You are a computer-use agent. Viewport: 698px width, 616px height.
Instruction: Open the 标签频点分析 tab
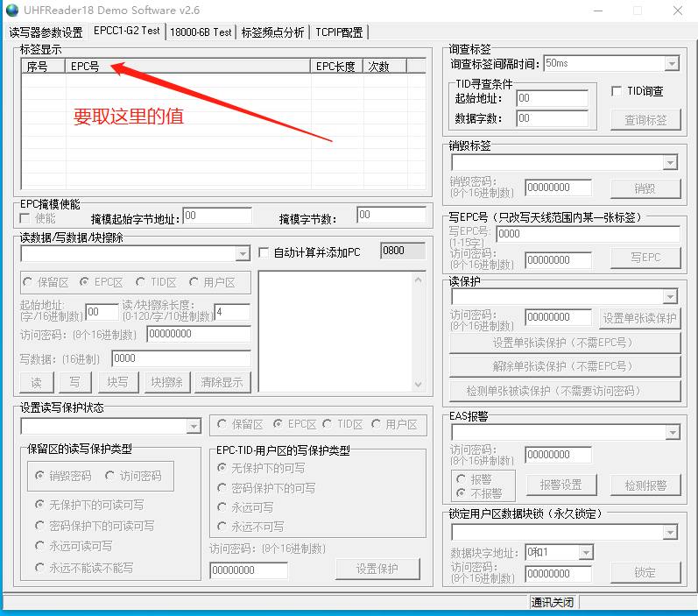coord(273,32)
